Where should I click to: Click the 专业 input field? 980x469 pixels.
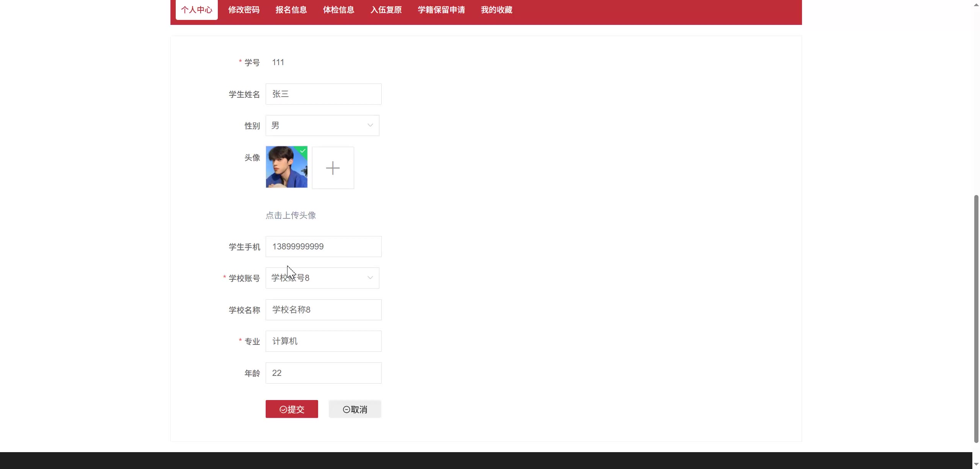tap(323, 341)
